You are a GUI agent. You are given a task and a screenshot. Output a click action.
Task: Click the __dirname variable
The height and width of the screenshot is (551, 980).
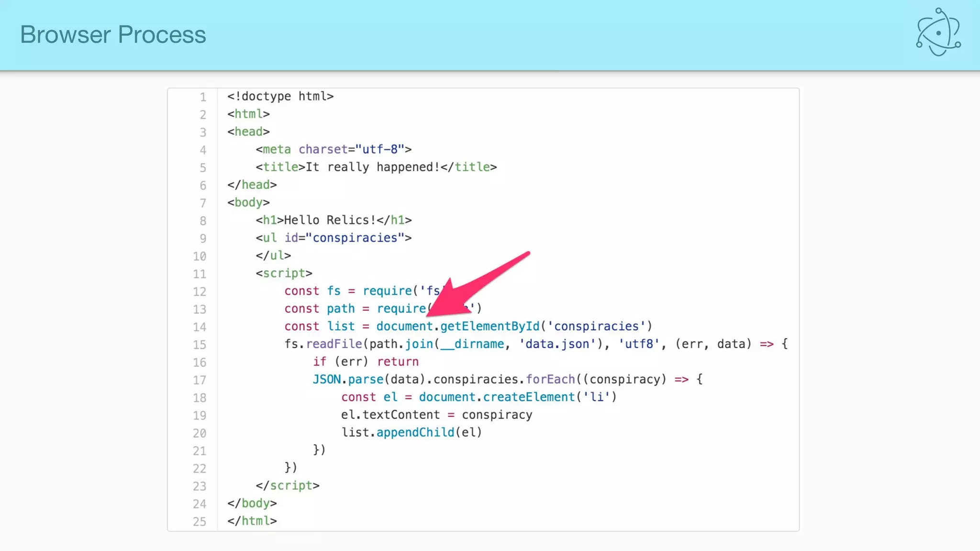[472, 344]
